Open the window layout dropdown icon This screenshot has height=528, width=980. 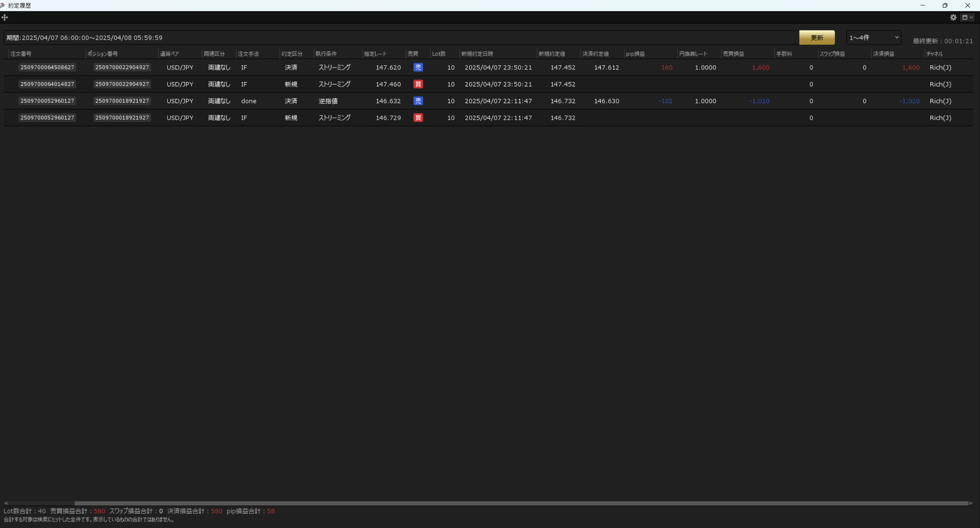[x=967, y=17]
